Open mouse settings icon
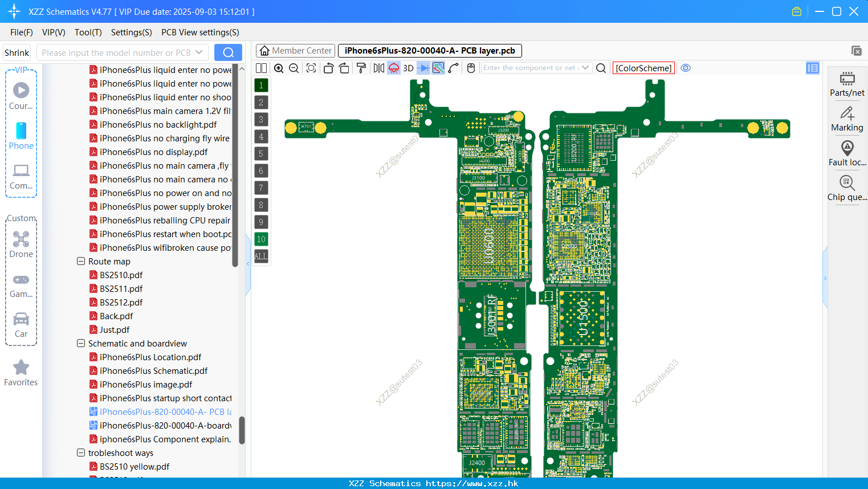 (x=471, y=68)
